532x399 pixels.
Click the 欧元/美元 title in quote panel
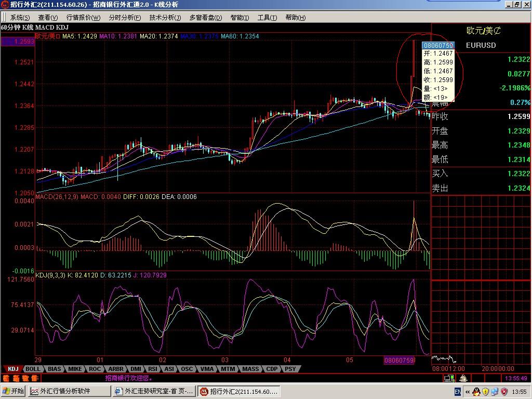484,31
